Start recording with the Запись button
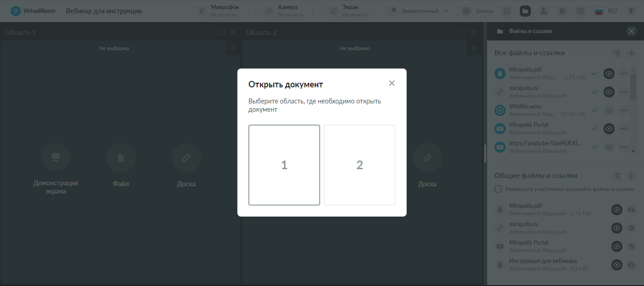644x286 pixels. 478,11
